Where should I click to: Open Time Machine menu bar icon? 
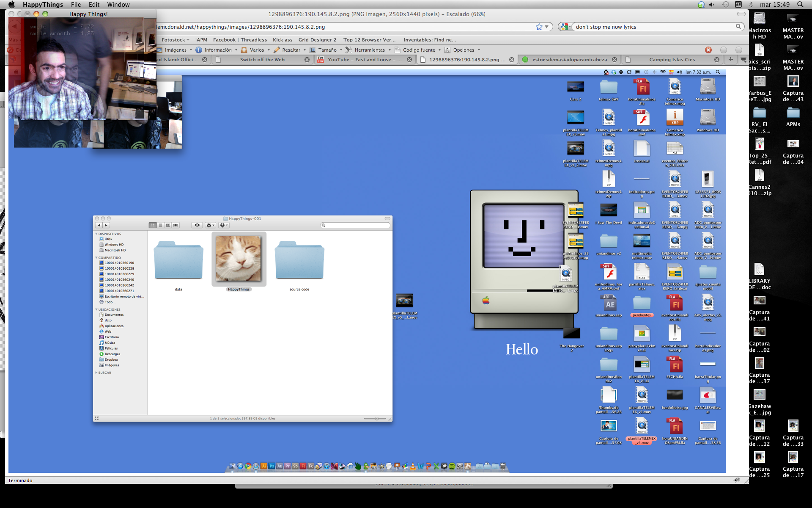725,5
